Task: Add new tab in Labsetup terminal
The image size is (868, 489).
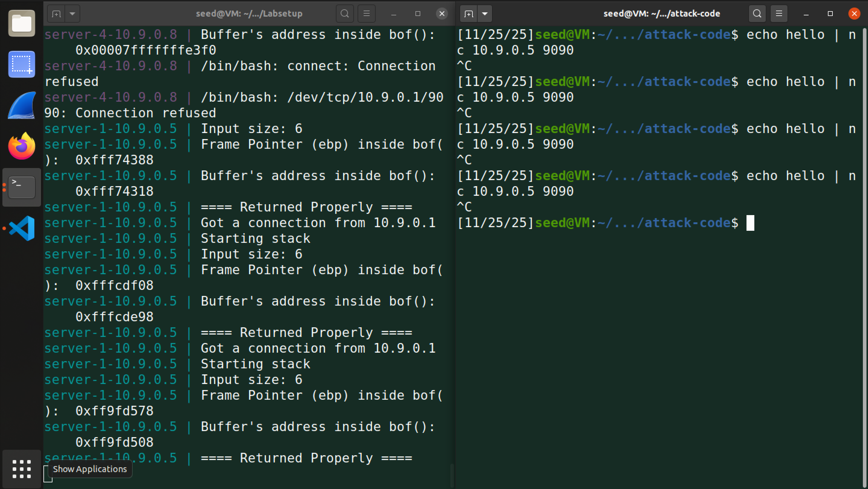Action: pyautogui.click(x=56, y=14)
